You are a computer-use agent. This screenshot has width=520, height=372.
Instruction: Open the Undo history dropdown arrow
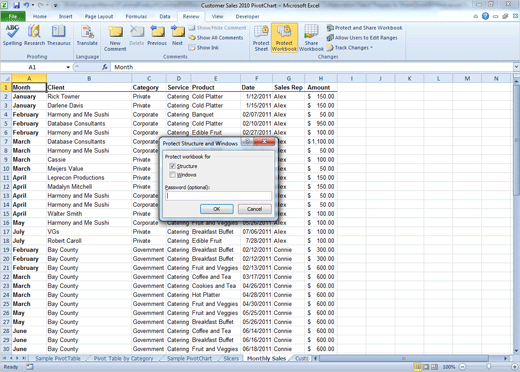(33, 5)
